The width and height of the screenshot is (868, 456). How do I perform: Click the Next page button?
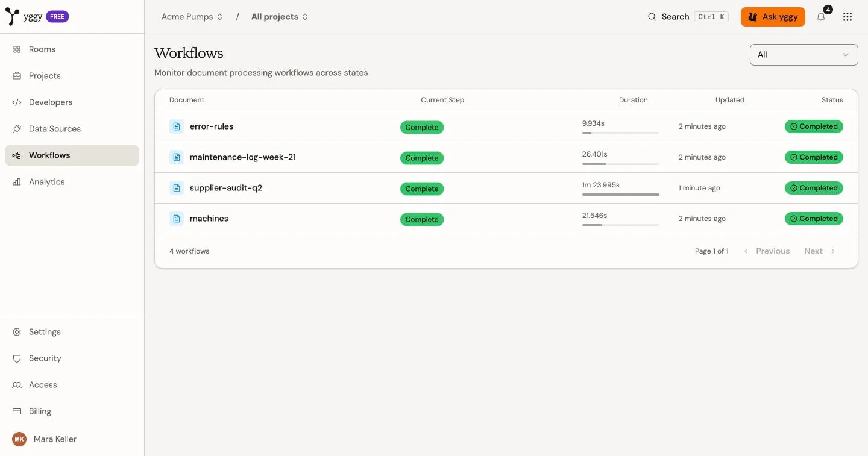[x=820, y=251]
